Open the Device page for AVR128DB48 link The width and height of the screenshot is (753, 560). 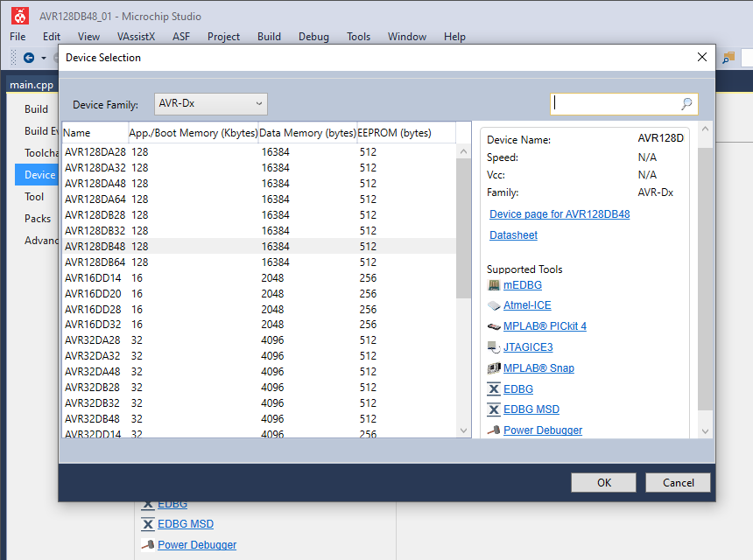tap(559, 214)
